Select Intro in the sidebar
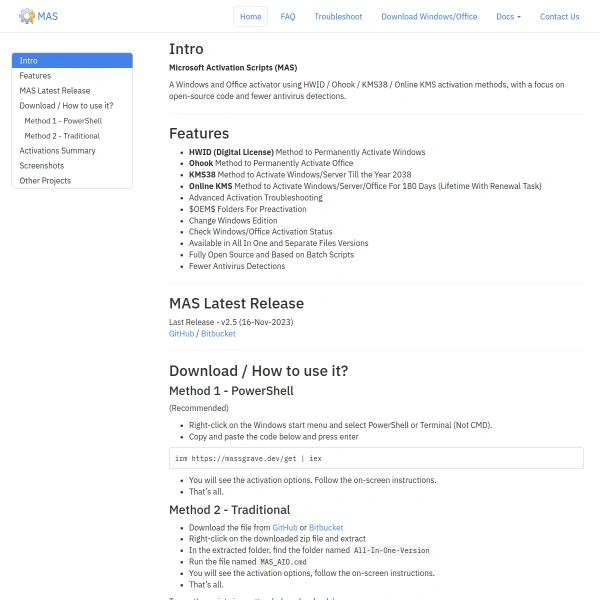 point(72,61)
